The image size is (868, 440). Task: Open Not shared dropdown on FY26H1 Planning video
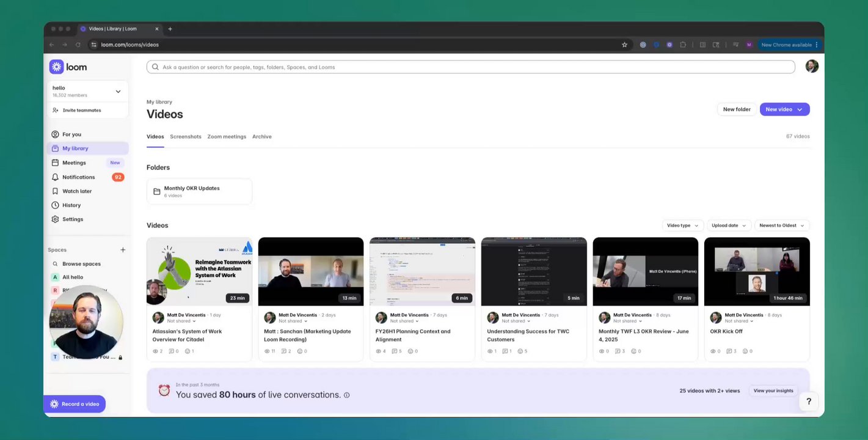click(405, 321)
